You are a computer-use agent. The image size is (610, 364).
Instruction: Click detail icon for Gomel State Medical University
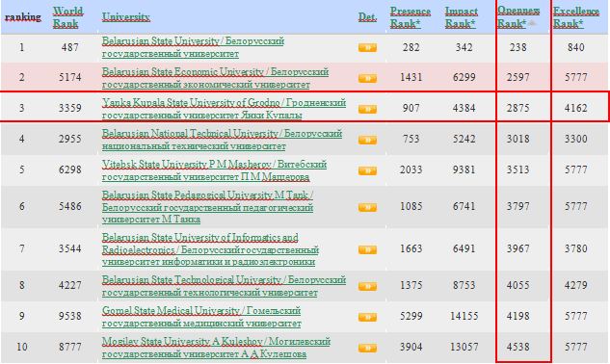pyautogui.click(x=367, y=317)
